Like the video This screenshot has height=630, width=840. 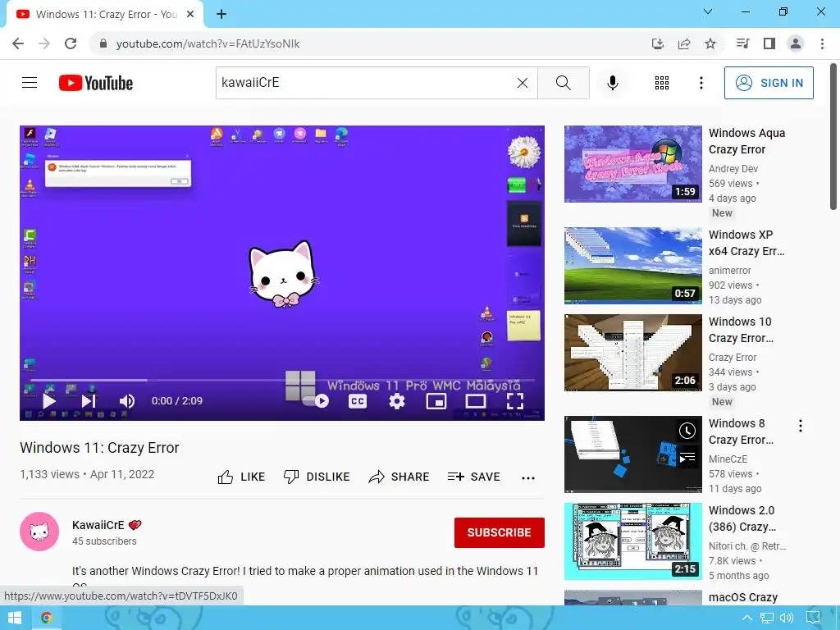click(242, 477)
